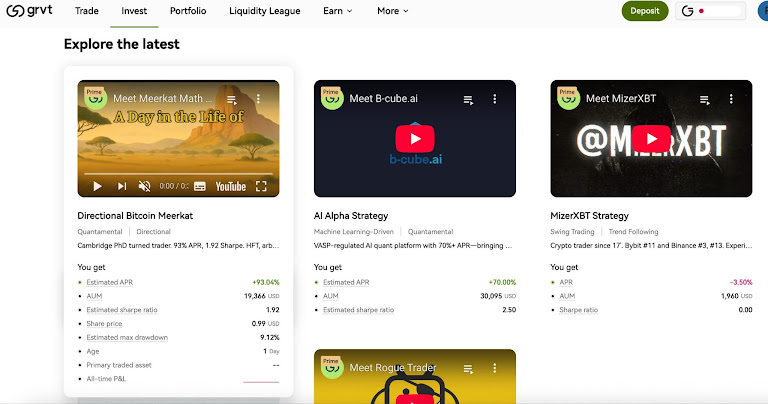Screen dimensions: 768x404
Task: Click the Swing Trading tag
Action: pos(572,232)
